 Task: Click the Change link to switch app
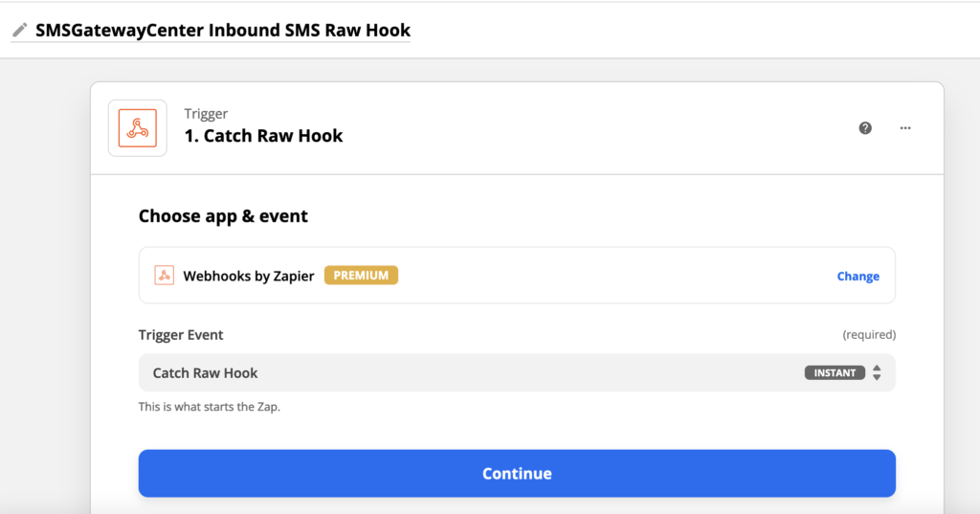coord(857,277)
